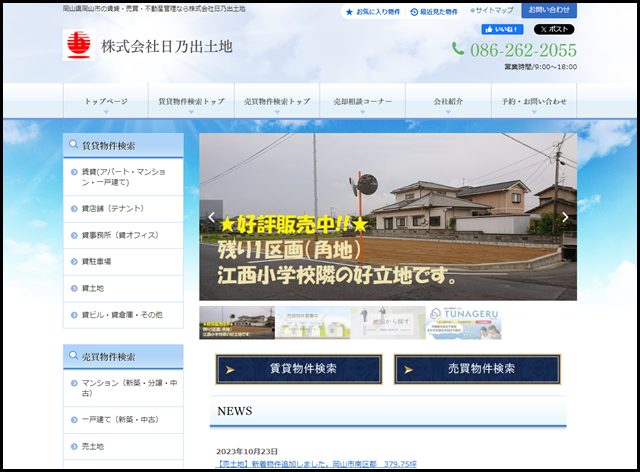640x472 pixels.
Task: Open 貸ビル・貸倉庫・その他 sidebar link
Action: (123, 315)
